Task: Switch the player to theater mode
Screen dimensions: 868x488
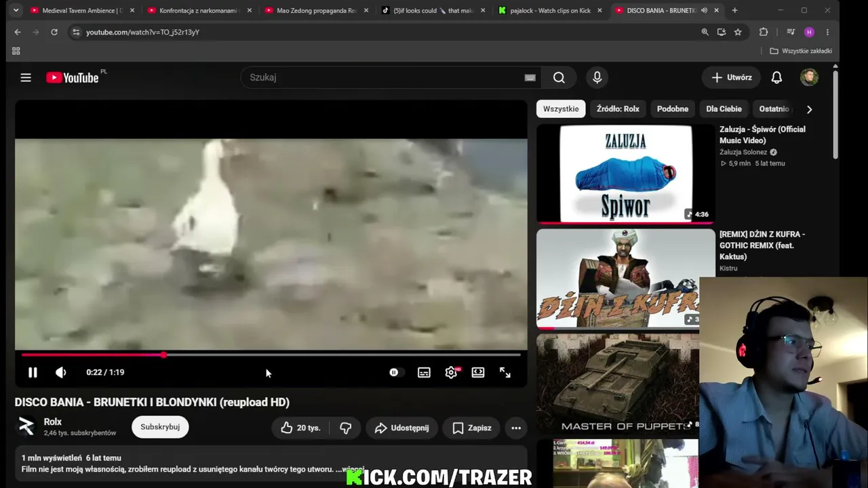Action: (x=478, y=372)
